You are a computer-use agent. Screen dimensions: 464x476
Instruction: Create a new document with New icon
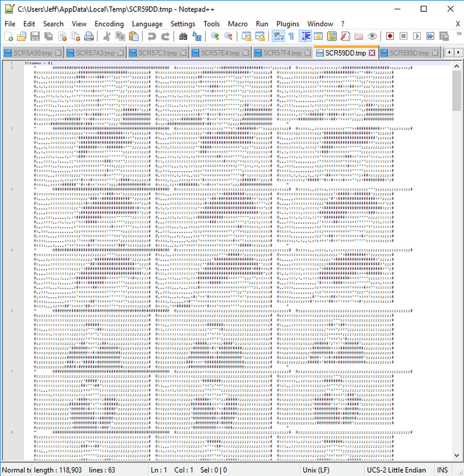click(x=8, y=36)
